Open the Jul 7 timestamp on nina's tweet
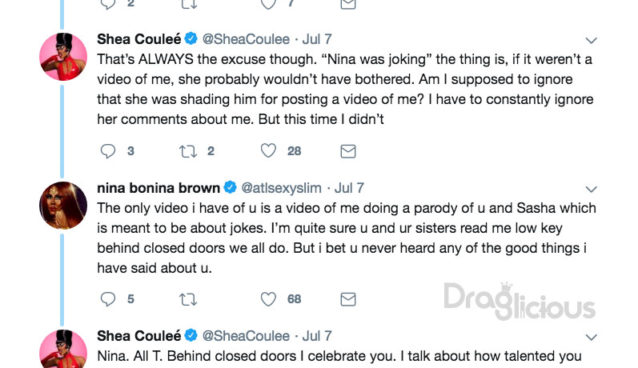Image resolution: width=638 pixels, height=368 pixels. 349,188
